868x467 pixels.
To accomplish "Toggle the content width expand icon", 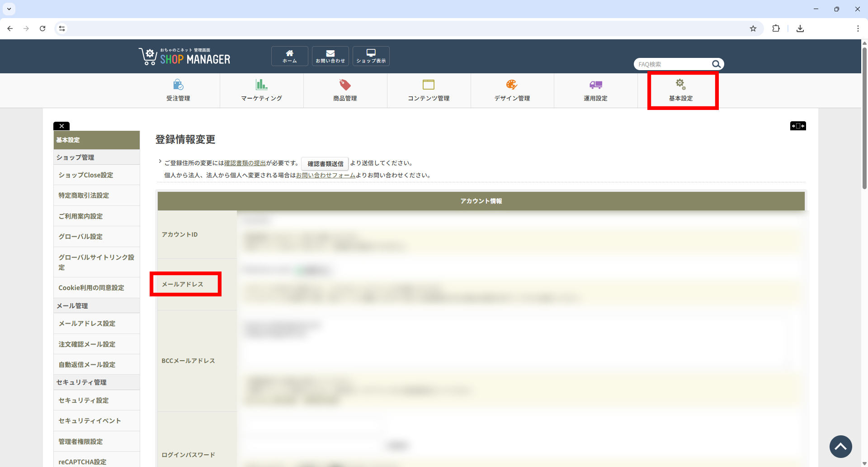I will click(797, 126).
